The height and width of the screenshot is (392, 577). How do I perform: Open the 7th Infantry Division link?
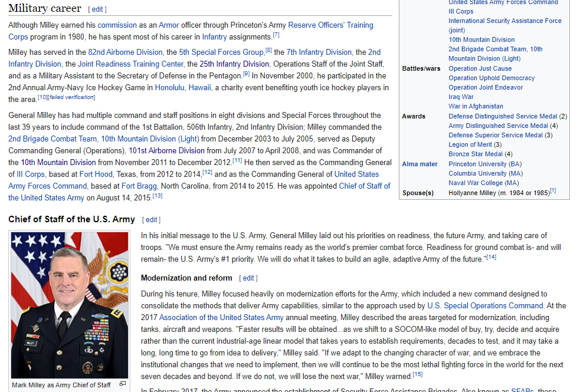click(319, 52)
